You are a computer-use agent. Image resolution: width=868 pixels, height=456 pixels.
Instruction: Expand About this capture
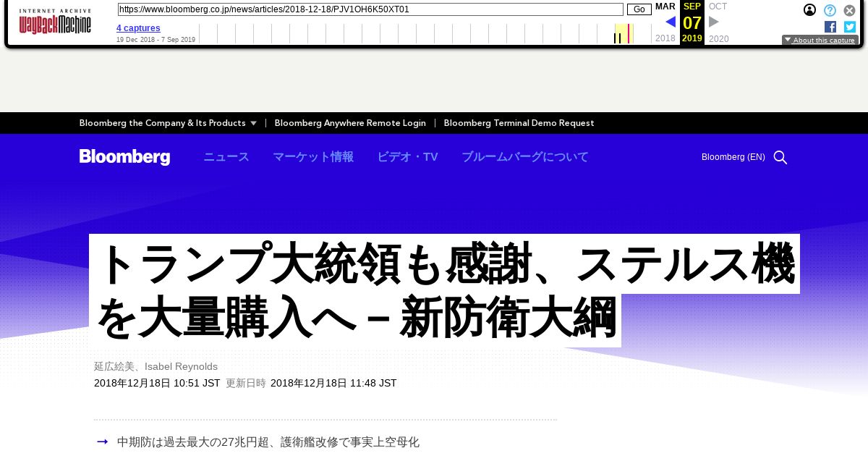click(820, 41)
